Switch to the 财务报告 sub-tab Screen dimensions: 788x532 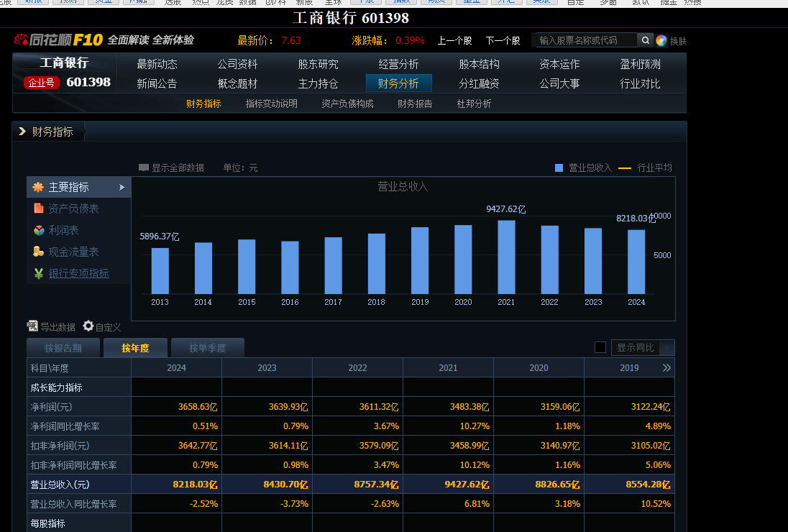coord(415,104)
